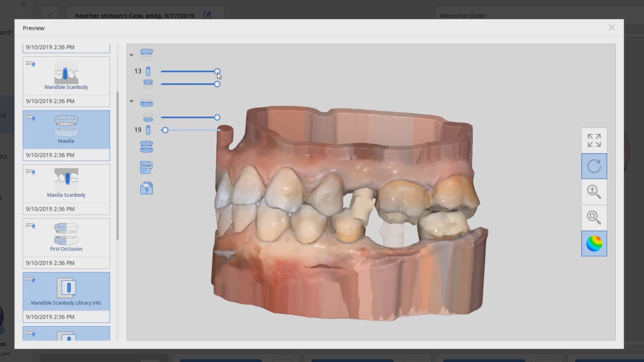Open the RAW data file icon
The height and width of the screenshot is (362, 644).
147,167
